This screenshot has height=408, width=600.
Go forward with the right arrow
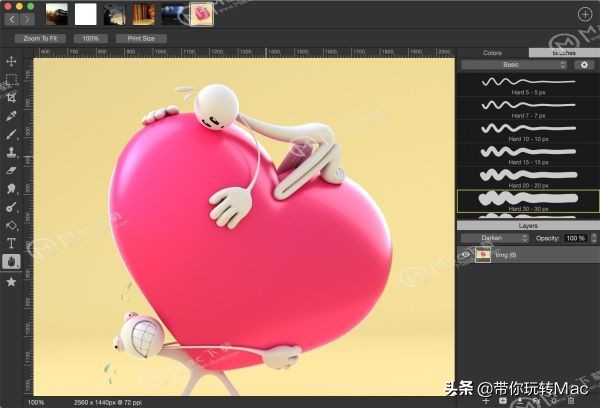27,19
